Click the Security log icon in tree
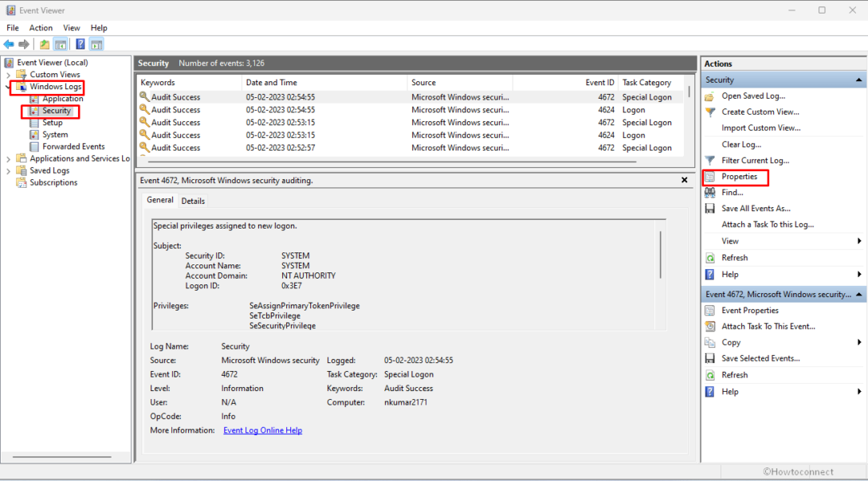This screenshot has height=481, width=868. 33,111
